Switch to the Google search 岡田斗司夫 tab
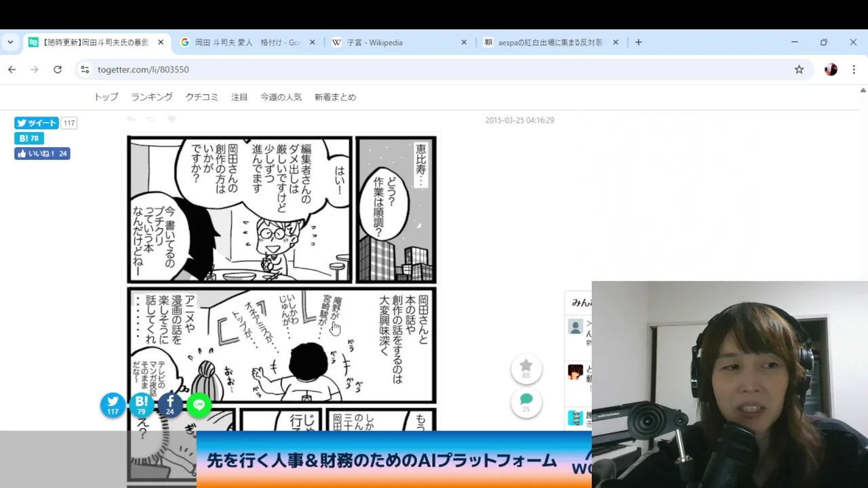868x488 pixels. coord(248,42)
